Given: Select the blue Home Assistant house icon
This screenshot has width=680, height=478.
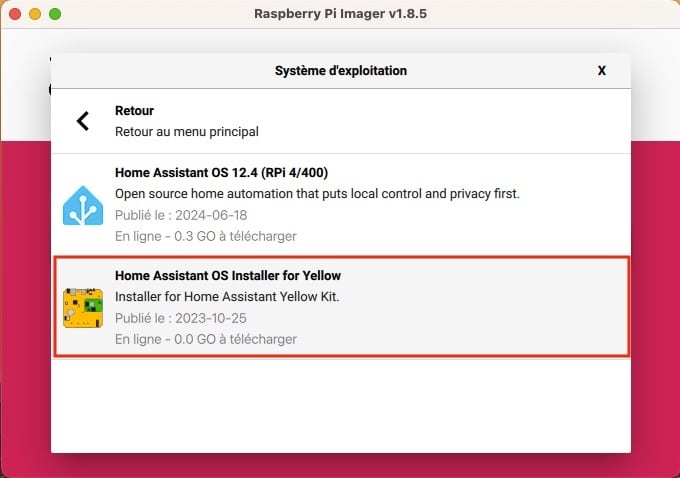Looking at the screenshot, I should (83, 206).
